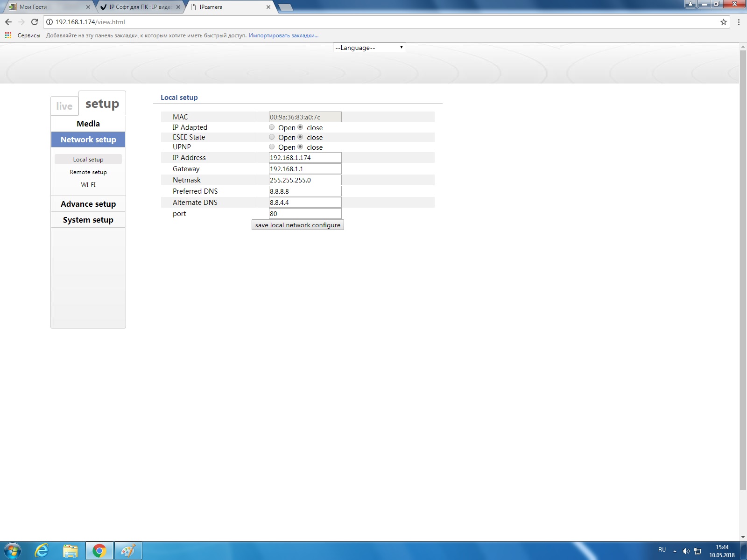Bookmark this page with the star icon
Viewport: 747px width, 560px height.
coord(723,22)
